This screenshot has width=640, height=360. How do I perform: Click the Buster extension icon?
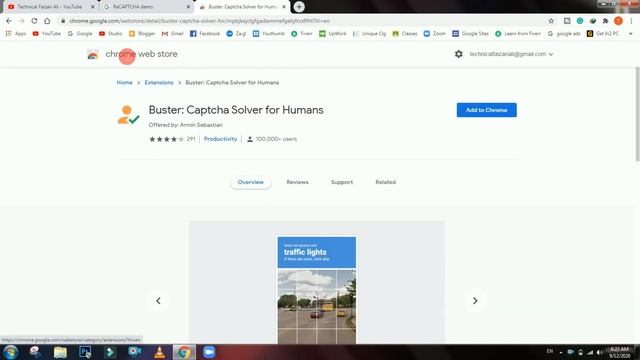pos(128,115)
